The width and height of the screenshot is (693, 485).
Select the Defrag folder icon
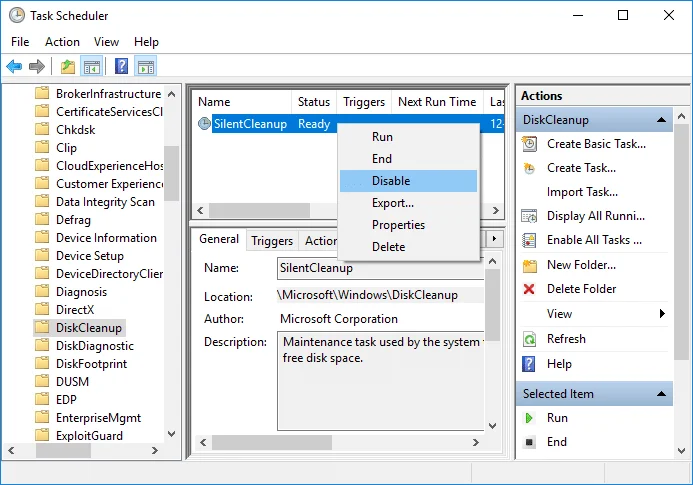(42, 219)
